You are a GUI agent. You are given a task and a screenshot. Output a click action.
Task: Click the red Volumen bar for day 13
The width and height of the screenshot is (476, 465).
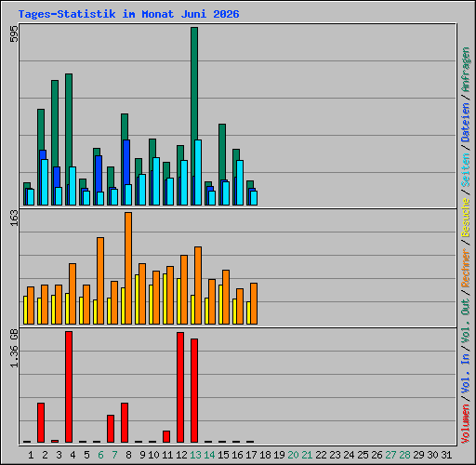[194, 391]
